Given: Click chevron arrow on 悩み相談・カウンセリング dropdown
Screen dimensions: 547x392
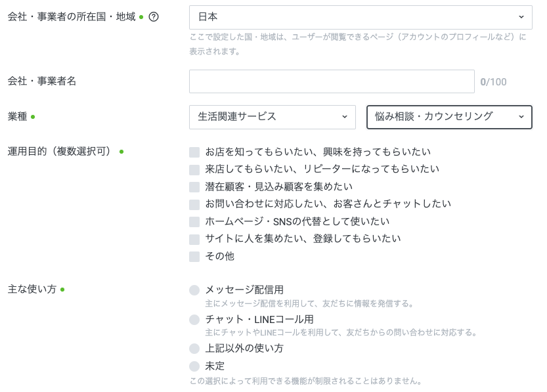Looking at the screenshot, I should tap(521, 117).
